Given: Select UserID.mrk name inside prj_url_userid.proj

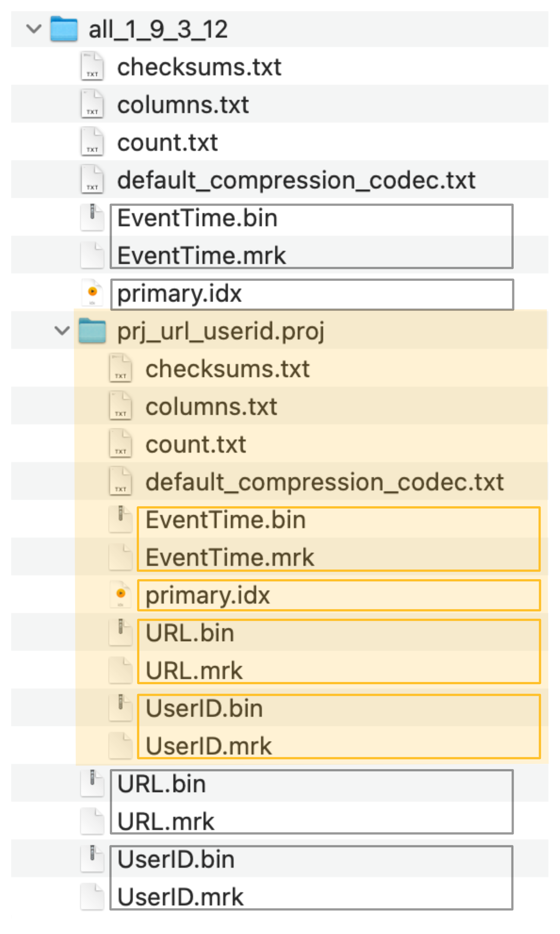Looking at the screenshot, I should (x=209, y=746).
